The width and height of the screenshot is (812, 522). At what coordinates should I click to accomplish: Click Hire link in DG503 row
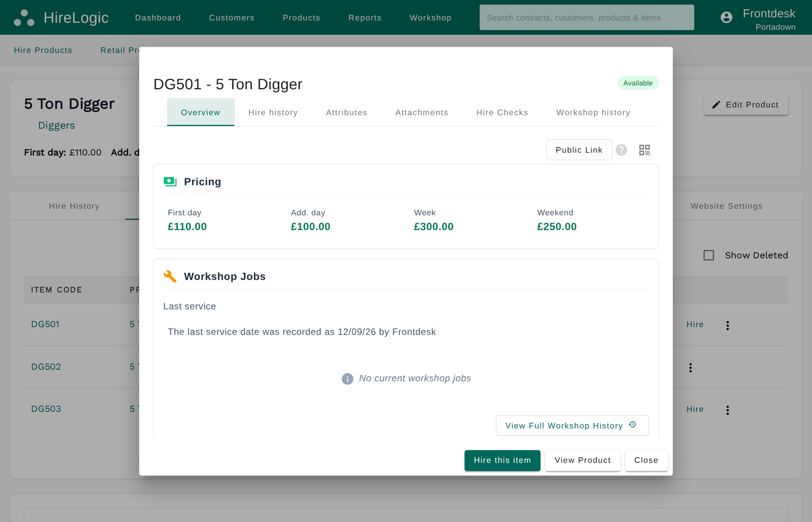coord(695,409)
